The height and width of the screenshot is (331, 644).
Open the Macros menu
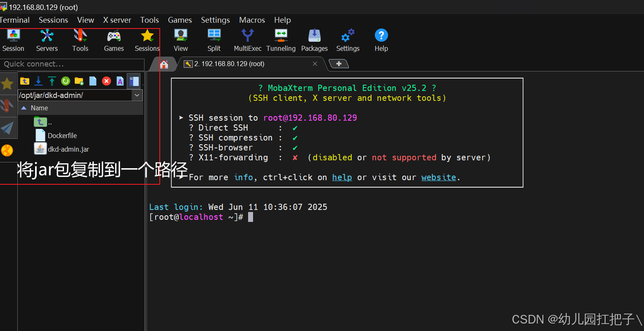[x=252, y=20]
